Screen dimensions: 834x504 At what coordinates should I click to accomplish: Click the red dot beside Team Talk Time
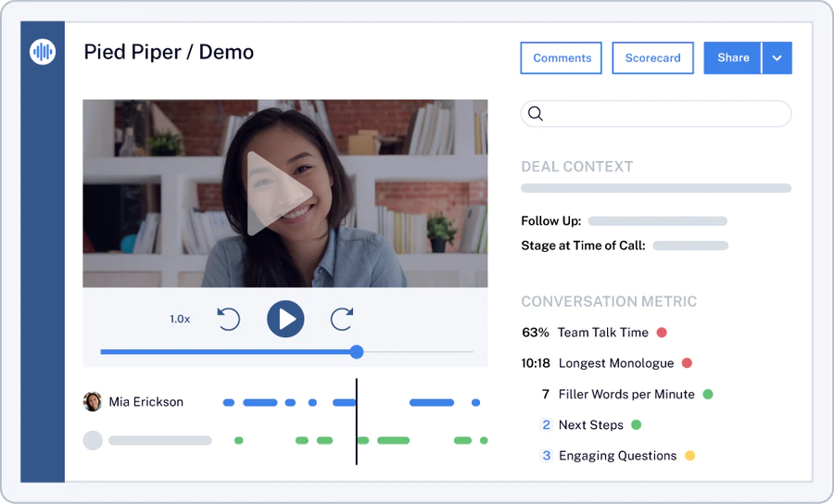(x=662, y=333)
